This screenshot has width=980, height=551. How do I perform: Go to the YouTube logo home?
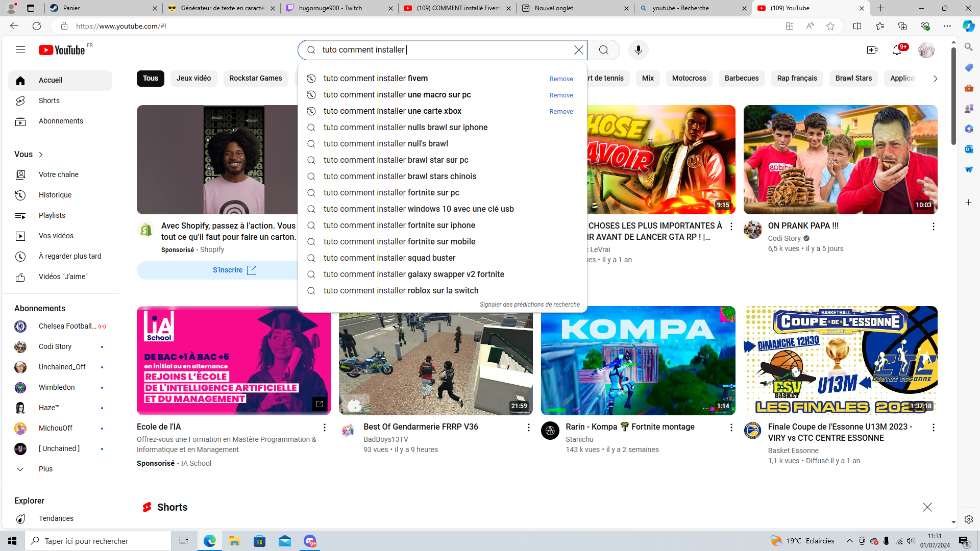pyautogui.click(x=62, y=50)
